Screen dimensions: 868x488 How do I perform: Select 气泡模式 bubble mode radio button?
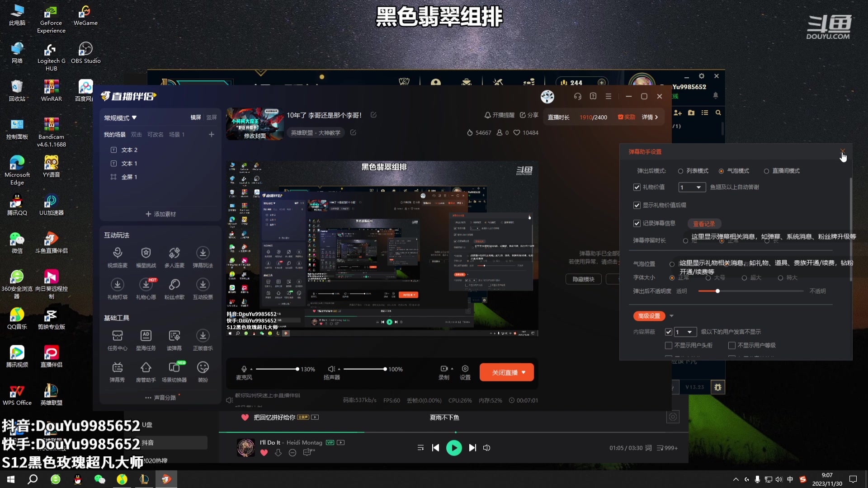pyautogui.click(x=720, y=170)
